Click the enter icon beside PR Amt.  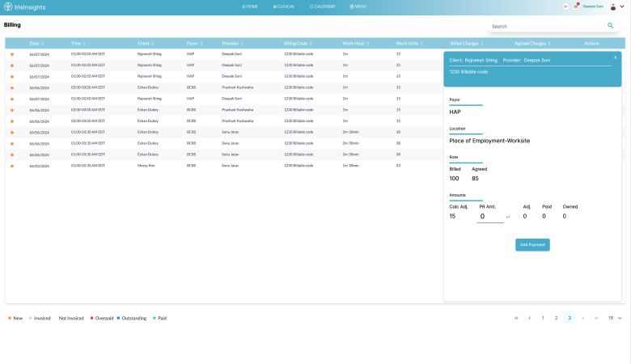click(508, 217)
